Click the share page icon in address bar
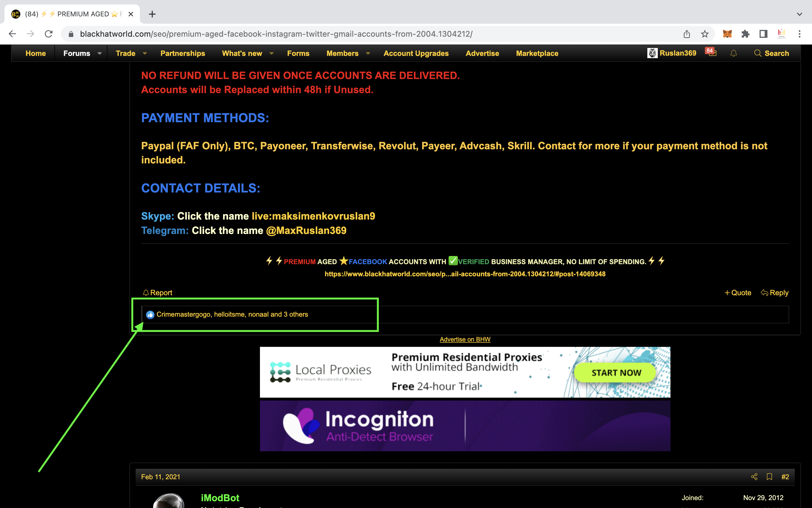The image size is (812, 508). coord(687,34)
